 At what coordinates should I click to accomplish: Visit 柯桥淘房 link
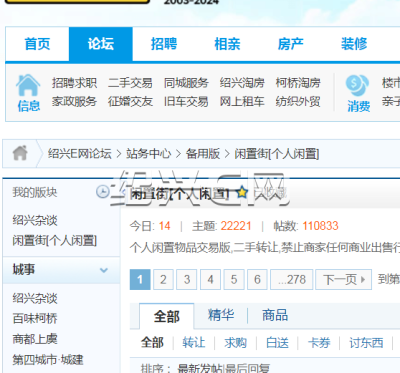[298, 83]
